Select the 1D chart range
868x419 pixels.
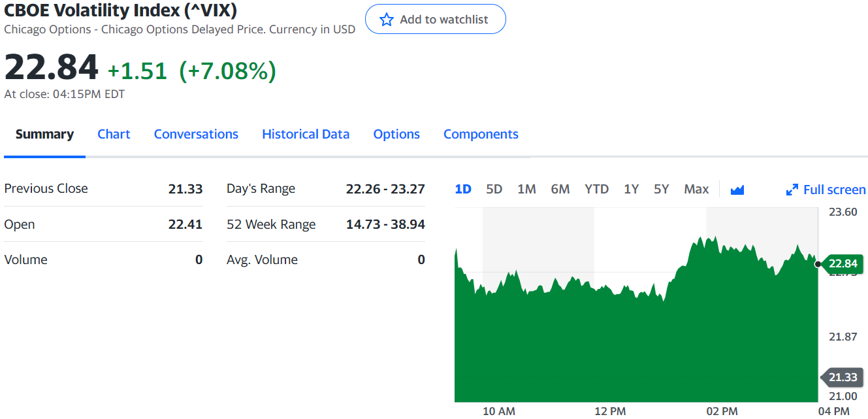click(x=463, y=189)
